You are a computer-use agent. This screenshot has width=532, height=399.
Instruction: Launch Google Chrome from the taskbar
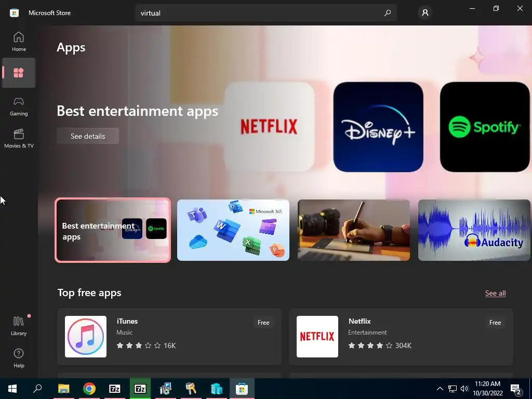(x=89, y=389)
